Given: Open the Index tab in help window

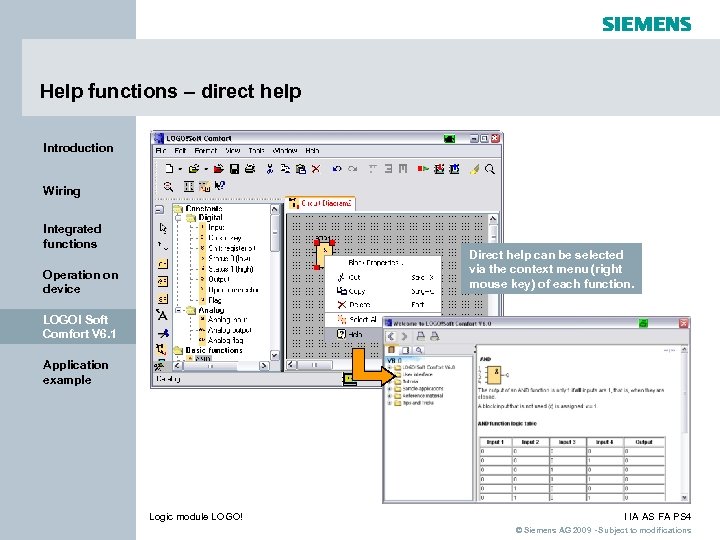Looking at the screenshot, I should pos(405,349).
